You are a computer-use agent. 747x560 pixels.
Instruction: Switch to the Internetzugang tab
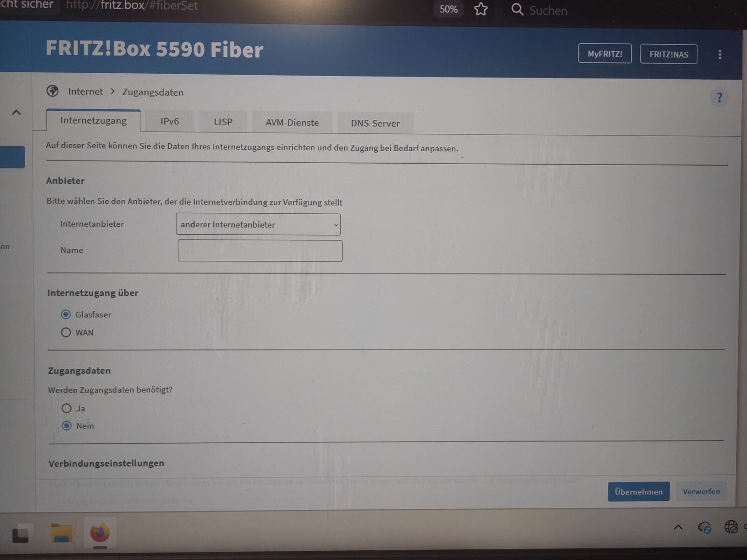click(93, 120)
